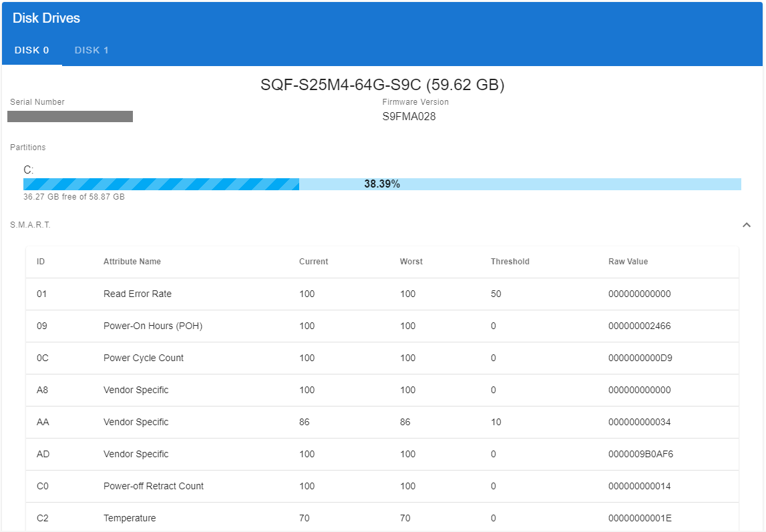Click the C: partition usage bar
The width and height of the screenshot is (766, 532).
click(382, 184)
